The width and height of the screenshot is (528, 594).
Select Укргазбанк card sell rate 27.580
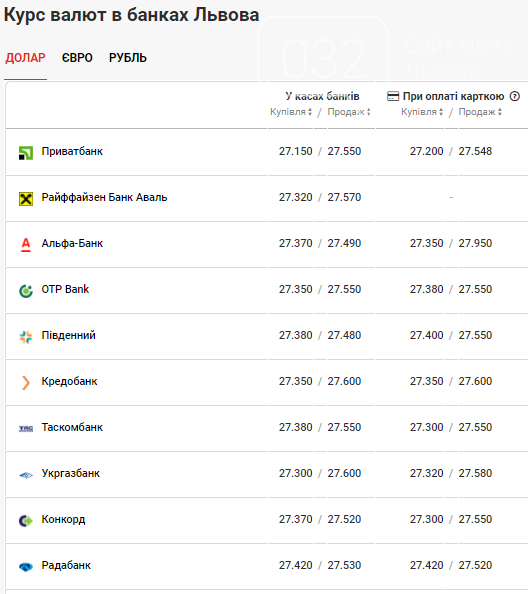[475, 474]
